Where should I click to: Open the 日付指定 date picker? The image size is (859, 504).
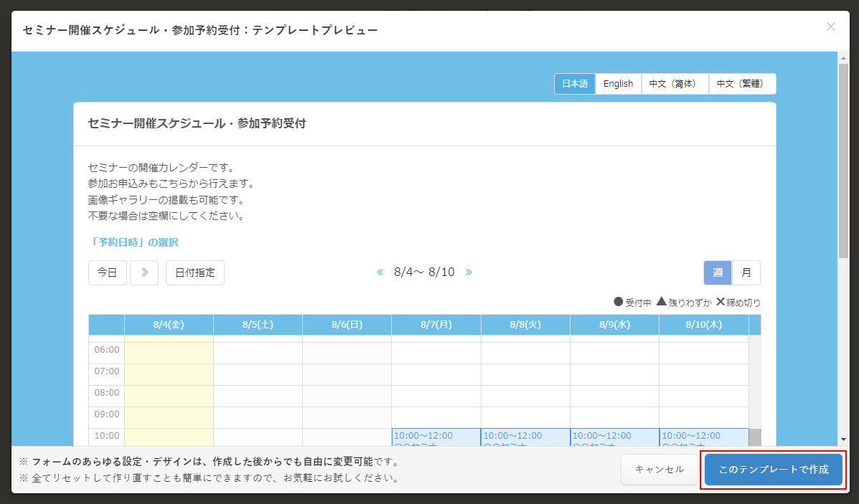point(195,272)
